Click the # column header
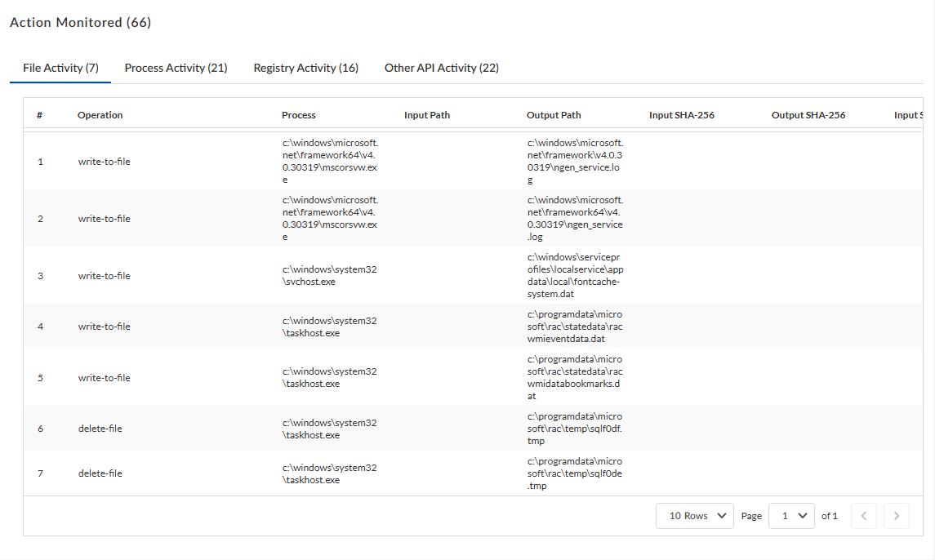This screenshot has width=935, height=560. 39,115
